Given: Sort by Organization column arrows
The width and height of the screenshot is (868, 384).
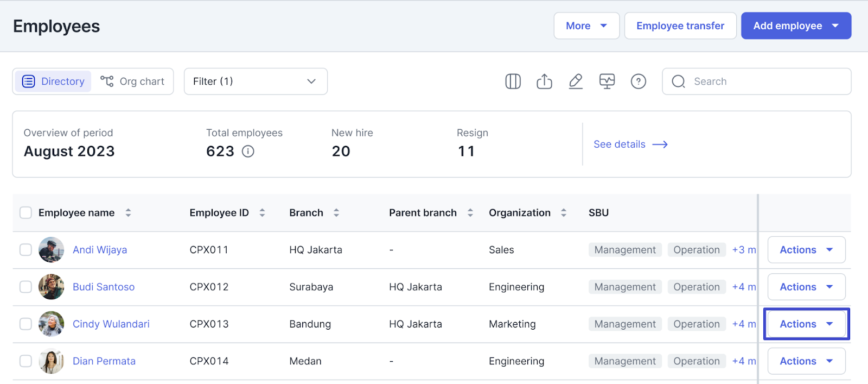Looking at the screenshot, I should [564, 213].
